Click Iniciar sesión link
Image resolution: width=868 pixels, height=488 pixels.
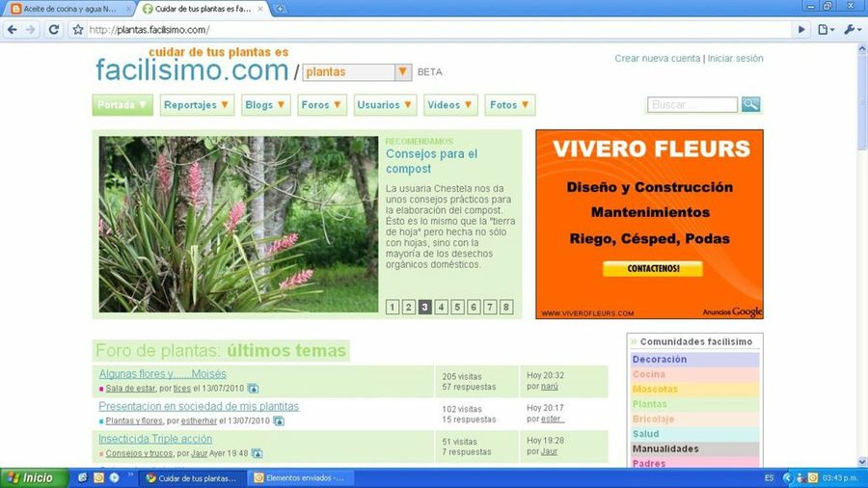point(735,58)
